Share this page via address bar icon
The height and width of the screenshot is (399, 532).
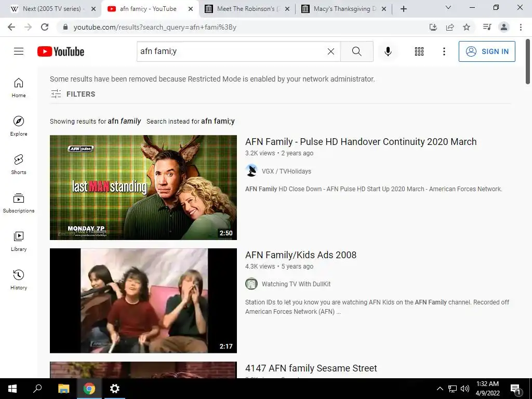click(x=450, y=27)
